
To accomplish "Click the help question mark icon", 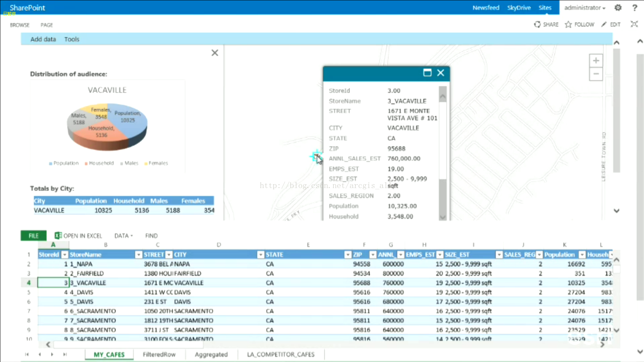I will tap(635, 8).
